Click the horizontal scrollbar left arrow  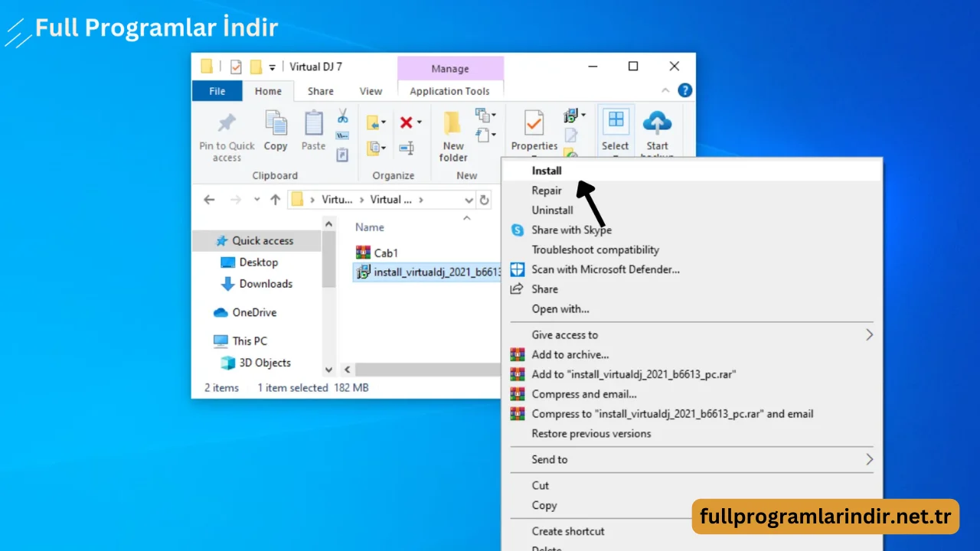click(346, 370)
